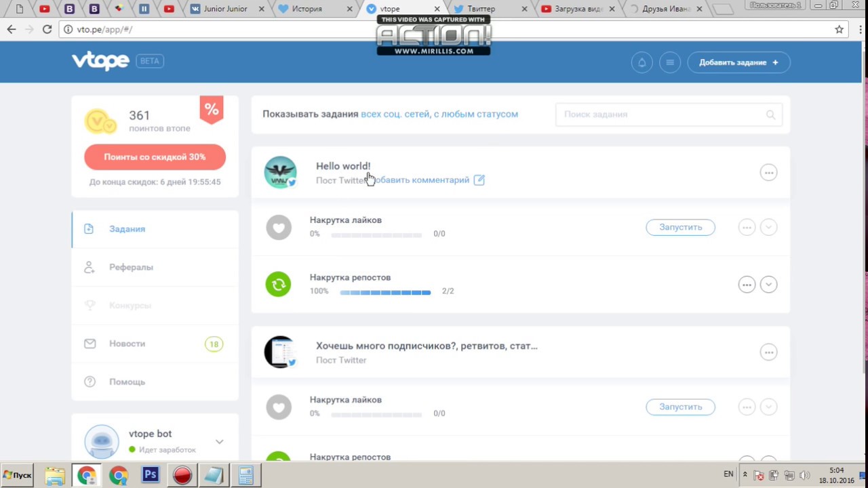Open Помощь section in sidebar

tap(155, 382)
